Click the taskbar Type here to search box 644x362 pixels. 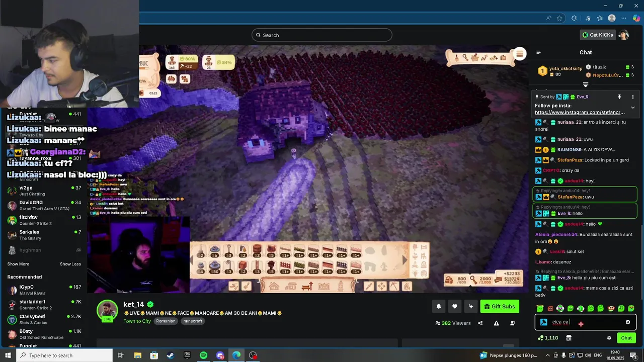click(x=64, y=355)
